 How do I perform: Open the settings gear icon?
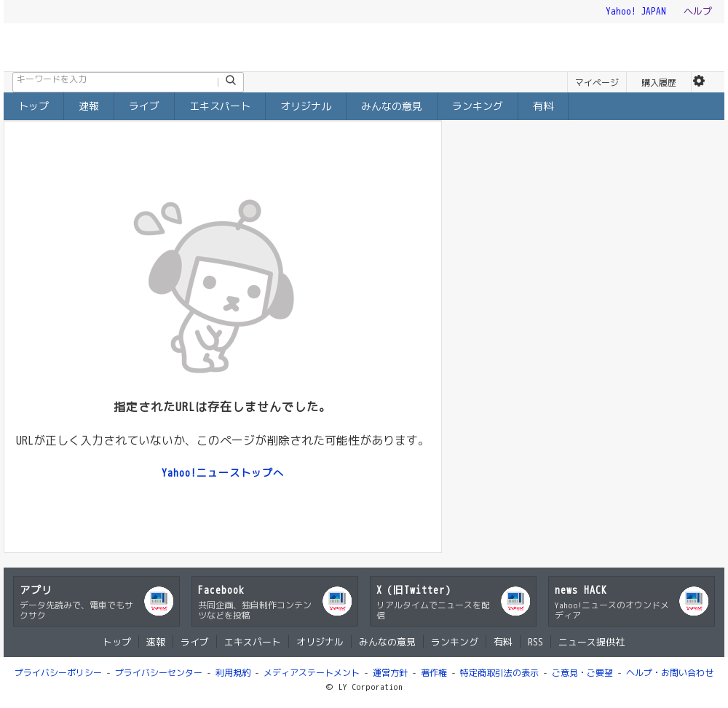[699, 81]
